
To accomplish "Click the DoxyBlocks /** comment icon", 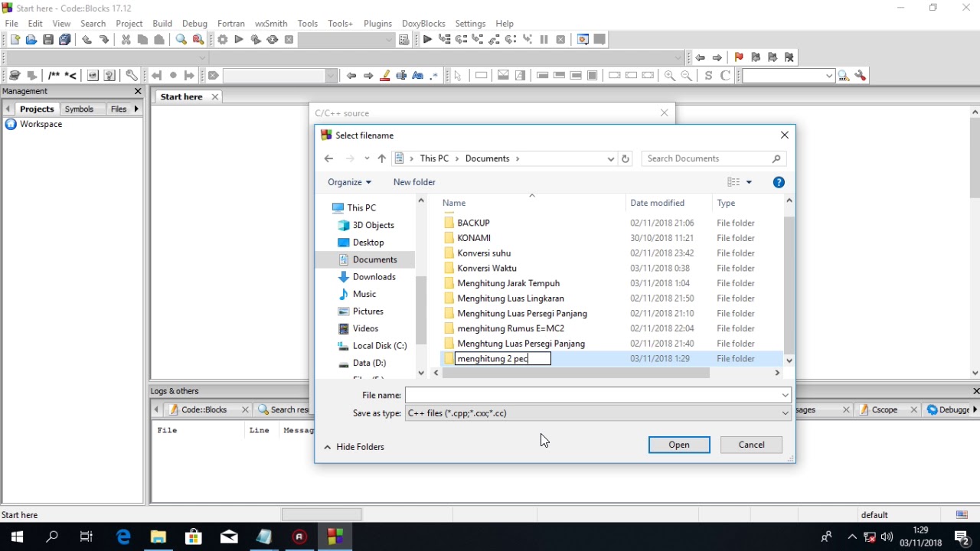I will click(x=54, y=76).
